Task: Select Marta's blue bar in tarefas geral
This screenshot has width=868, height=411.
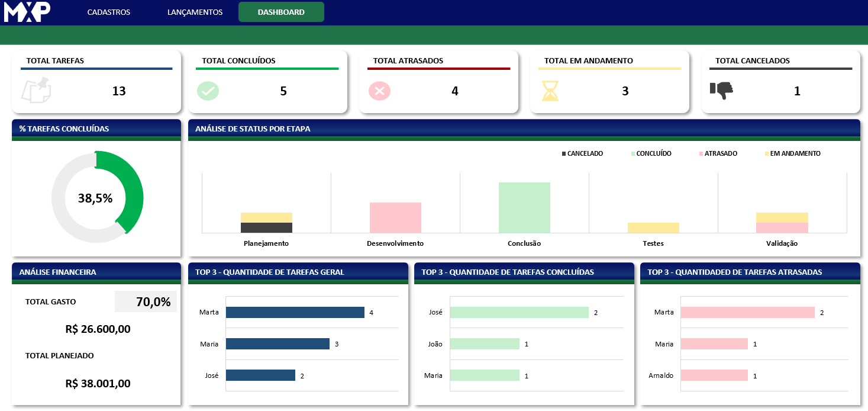Action: (295, 312)
